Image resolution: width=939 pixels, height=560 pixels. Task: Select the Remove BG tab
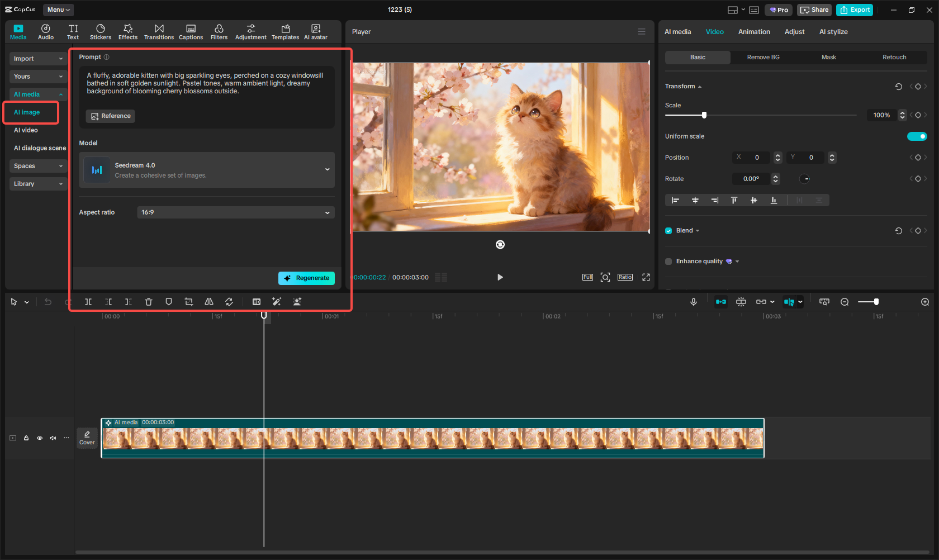[763, 58]
